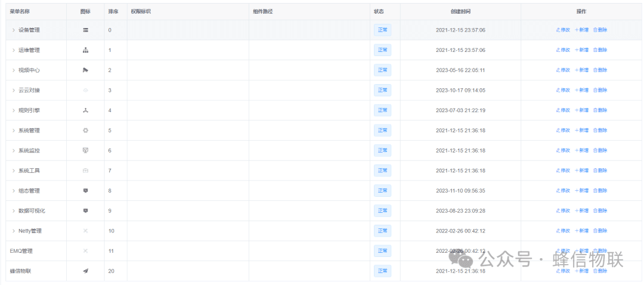The image size is (644, 285).
Task: Click 新增 for 云云对接
Action: coord(581,91)
